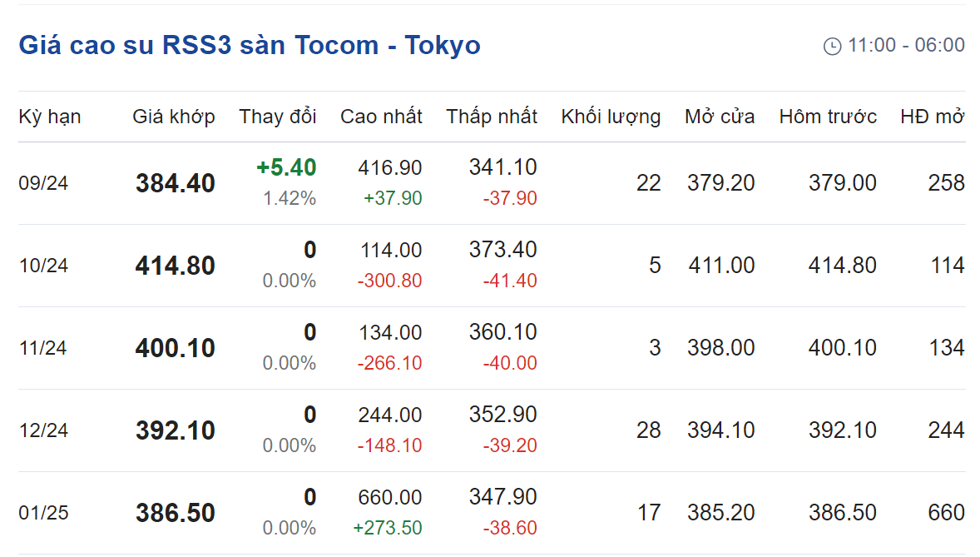Screen dimensions: 980x557
Task: Select the 414.80 bold matched price
Action: point(175,266)
